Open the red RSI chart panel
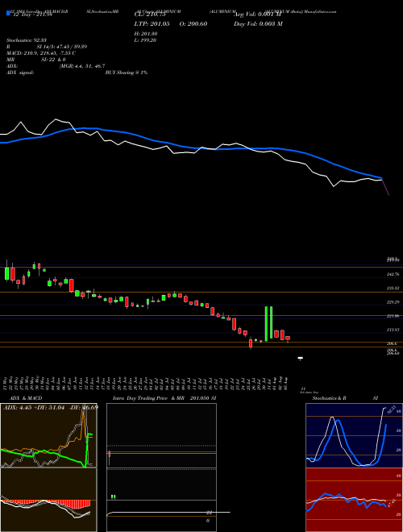 (x=354, y=500)
